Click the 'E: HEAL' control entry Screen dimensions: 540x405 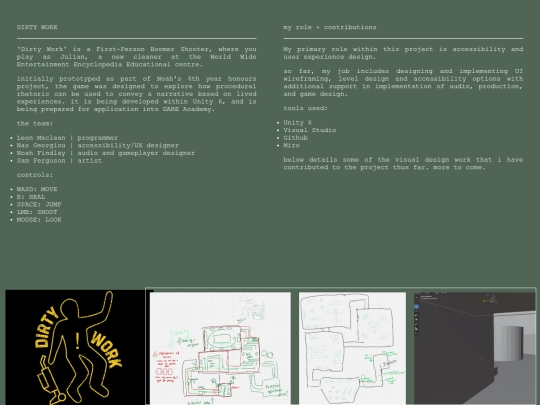[31, 197]
